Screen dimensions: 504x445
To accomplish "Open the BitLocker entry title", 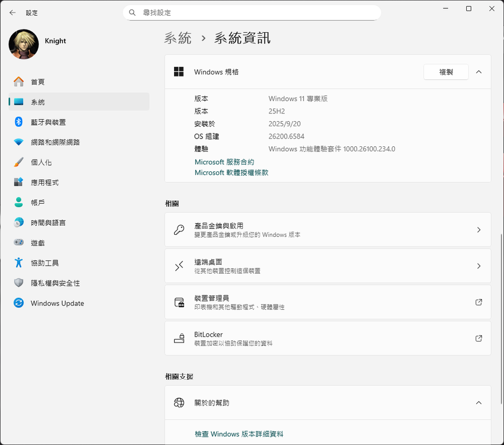I will coord(208,334).
